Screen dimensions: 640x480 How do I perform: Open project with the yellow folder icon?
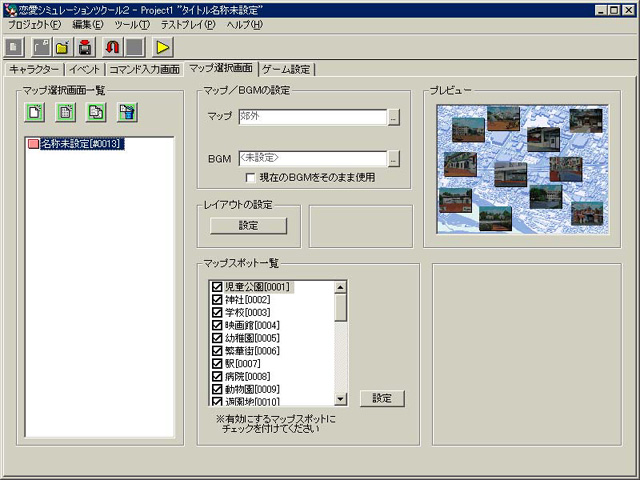click(62, 47)
